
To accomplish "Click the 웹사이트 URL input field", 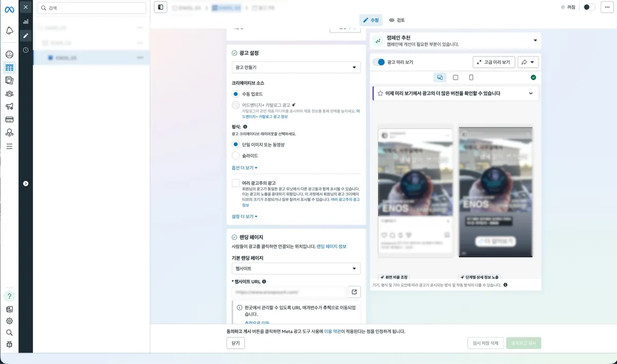I will point(289,292).
